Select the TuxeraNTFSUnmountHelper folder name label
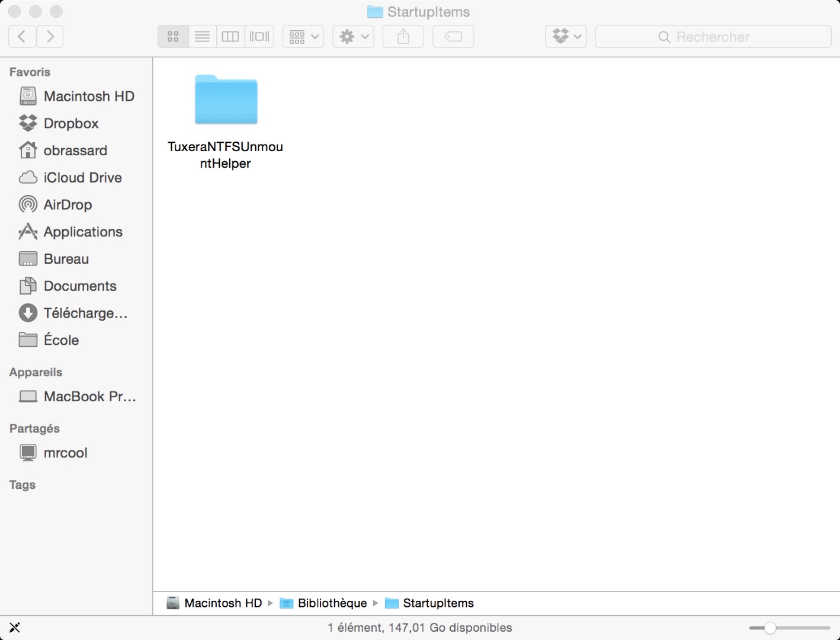The width and height of the screenshot is (840, 640). point(225,155)
